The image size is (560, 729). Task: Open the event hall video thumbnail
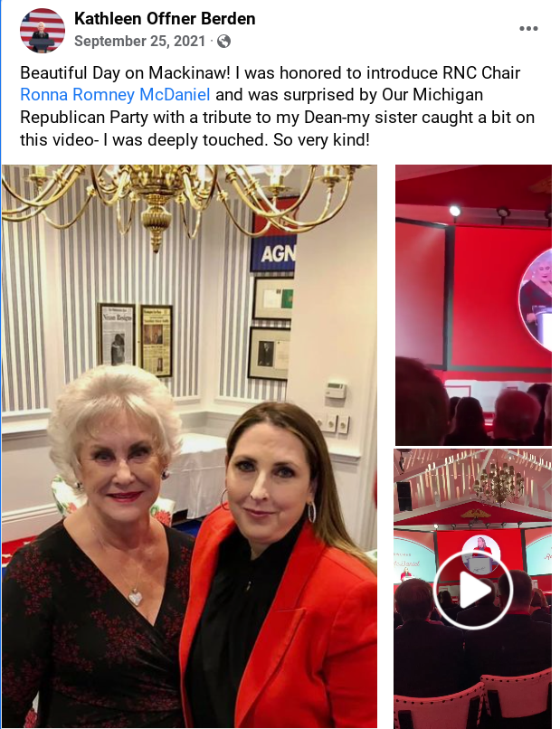pyautogui.click(x=472, y=589)
